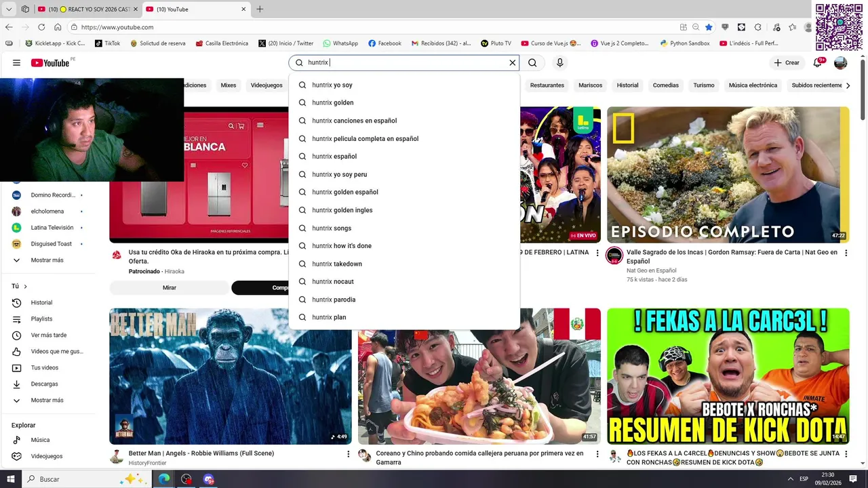Pick suggestion 'huntrix canciones en español'

404,121
